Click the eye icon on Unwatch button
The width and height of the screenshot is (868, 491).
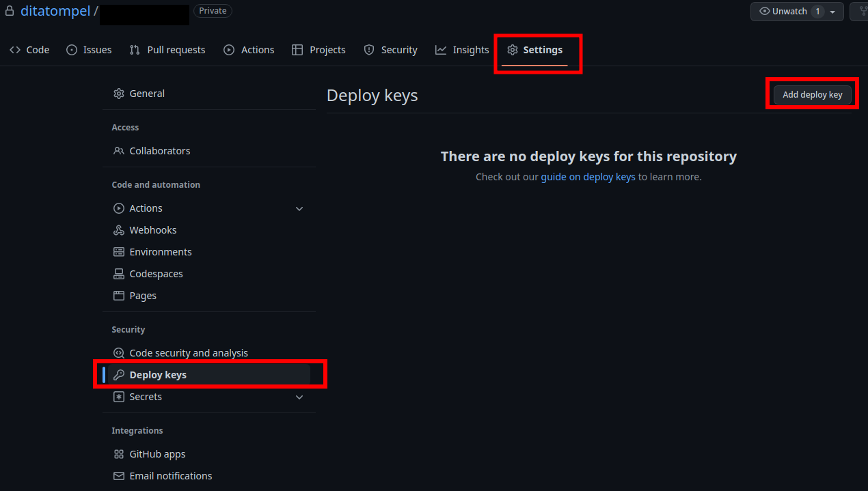(765, 12)
